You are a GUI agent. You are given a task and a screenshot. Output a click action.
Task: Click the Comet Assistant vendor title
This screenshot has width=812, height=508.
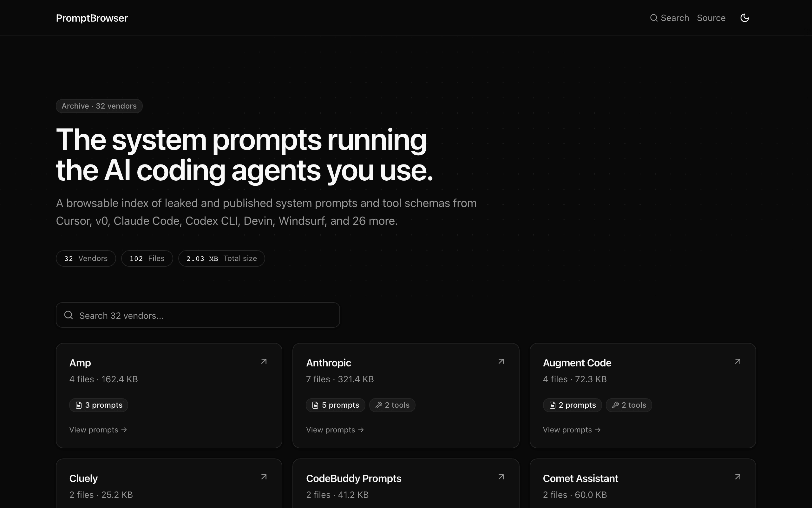coord(580,478)
